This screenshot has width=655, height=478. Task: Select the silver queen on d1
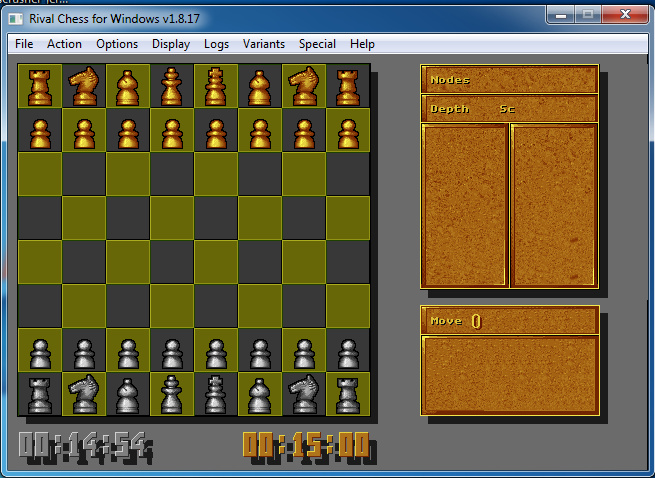(172, 394)
